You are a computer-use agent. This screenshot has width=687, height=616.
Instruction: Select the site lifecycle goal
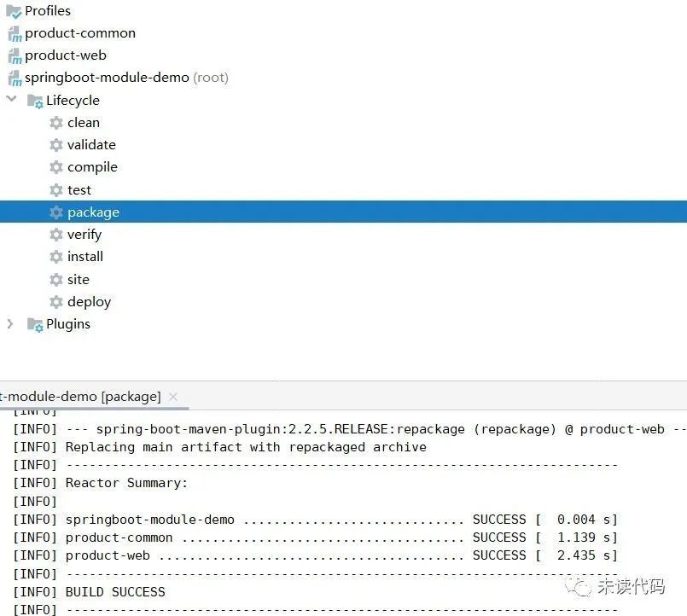click(x=78, y=279)
